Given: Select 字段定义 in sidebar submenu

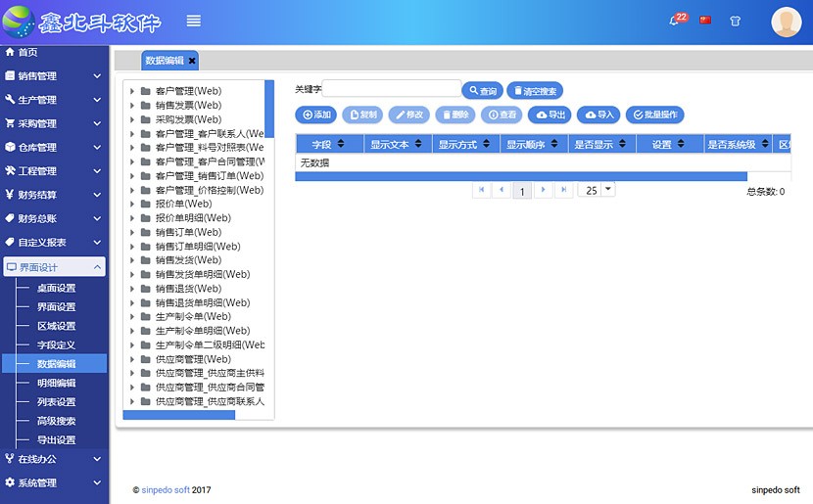Looking at the screenshot, I should (x=56, y=345).
